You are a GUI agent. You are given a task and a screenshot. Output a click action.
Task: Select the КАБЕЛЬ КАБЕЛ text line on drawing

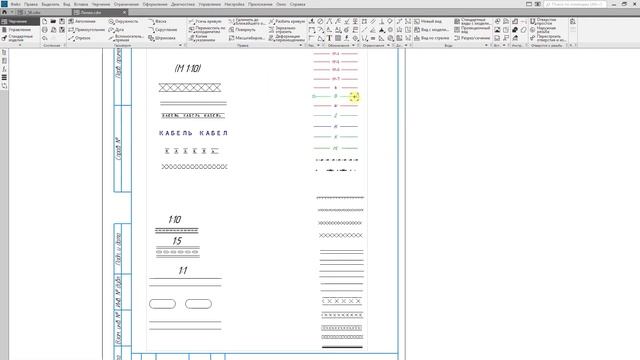click(193, 133)
